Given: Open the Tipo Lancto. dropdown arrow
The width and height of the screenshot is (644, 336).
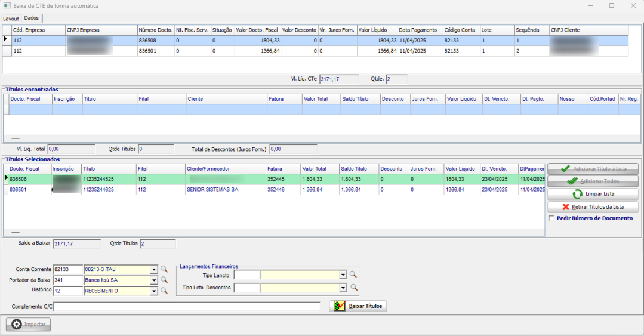Looking at the screenshot, I should (343, 275).
